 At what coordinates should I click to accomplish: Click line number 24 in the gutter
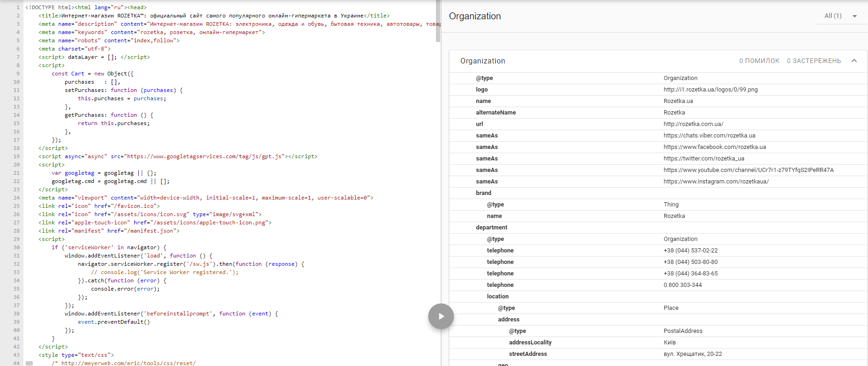coord(17,198)
